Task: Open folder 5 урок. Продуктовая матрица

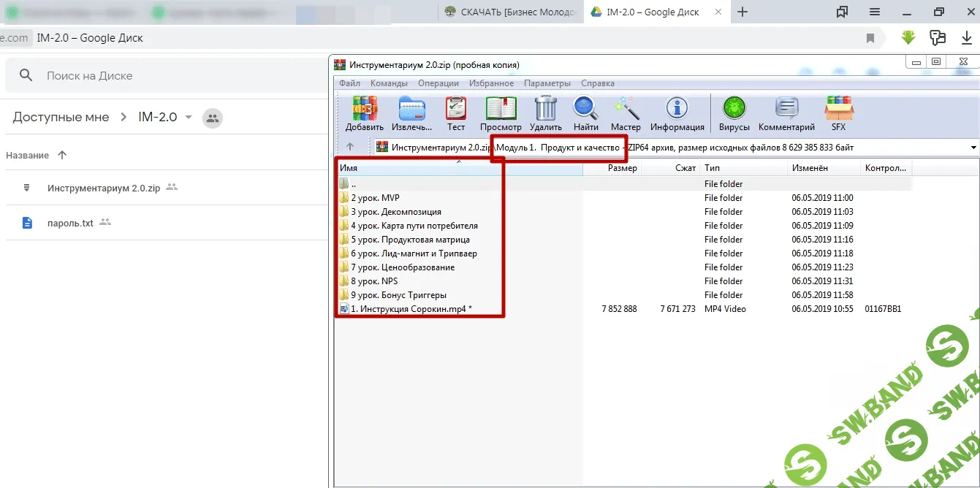Action: (x=410, y=240)
